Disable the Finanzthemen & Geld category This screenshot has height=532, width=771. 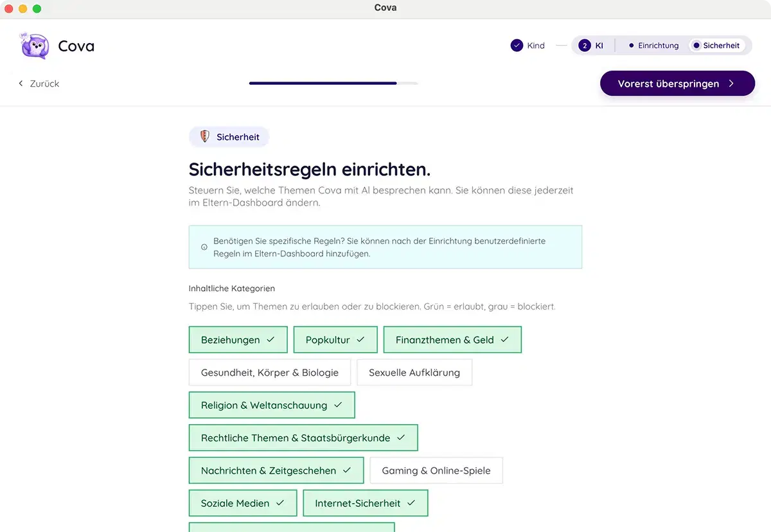(452, 340)
